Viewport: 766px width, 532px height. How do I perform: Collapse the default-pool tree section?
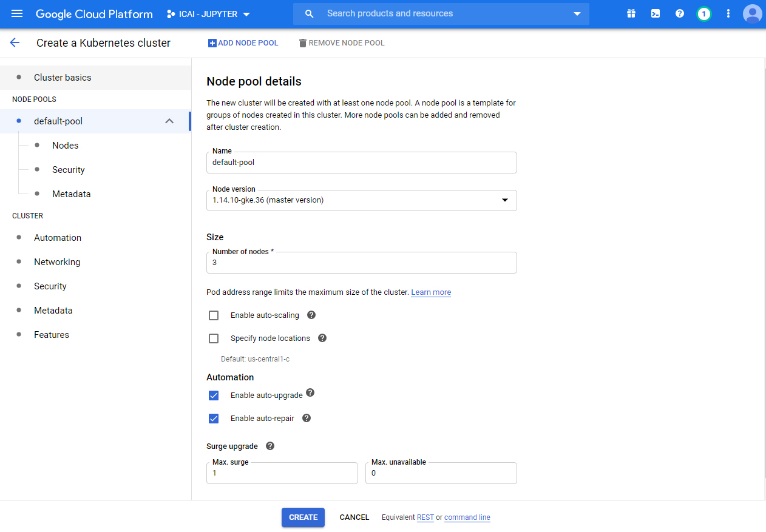(169, 121)
